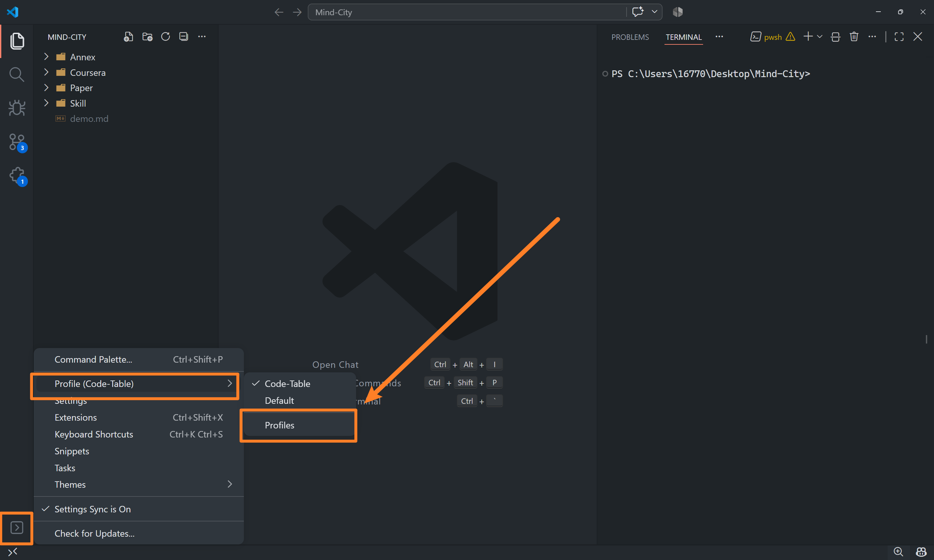Screen dimensions: 934x560
Task: Expand the Profile (Code-Table) submenu
Action: pyautogui.click(x=138, y=384)
